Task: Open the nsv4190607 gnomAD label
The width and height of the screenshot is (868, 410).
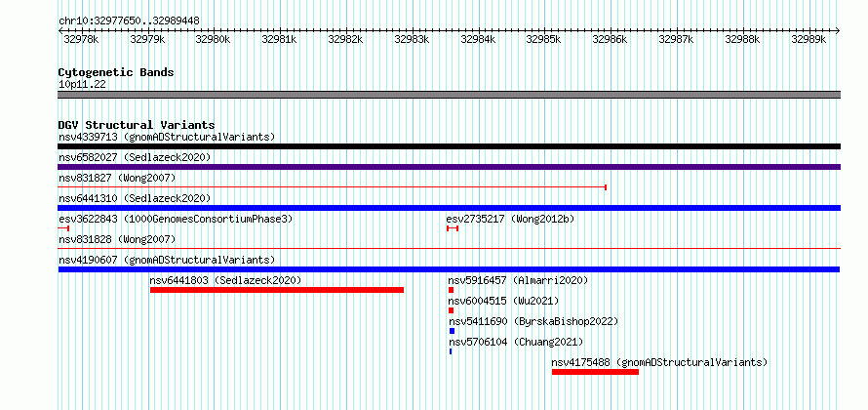Action: click(167, 260)
